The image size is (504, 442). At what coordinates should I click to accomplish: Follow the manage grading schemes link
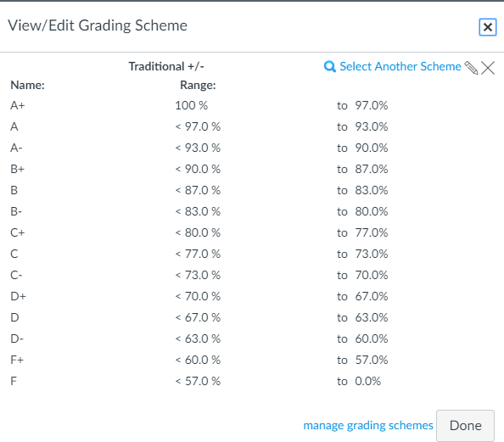(368, 425)
